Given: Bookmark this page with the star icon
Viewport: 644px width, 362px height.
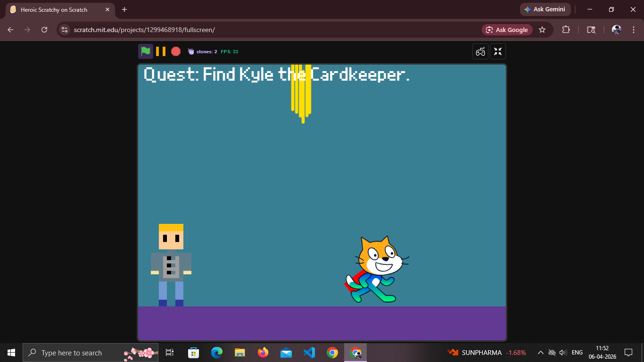Looking at the screenshot, I should tap(542, 30).
